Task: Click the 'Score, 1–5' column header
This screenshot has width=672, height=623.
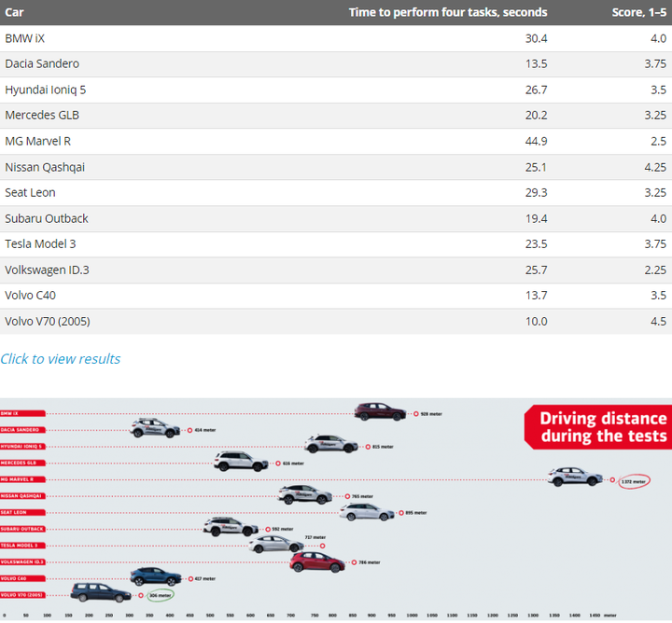Action: pos(639,12)
